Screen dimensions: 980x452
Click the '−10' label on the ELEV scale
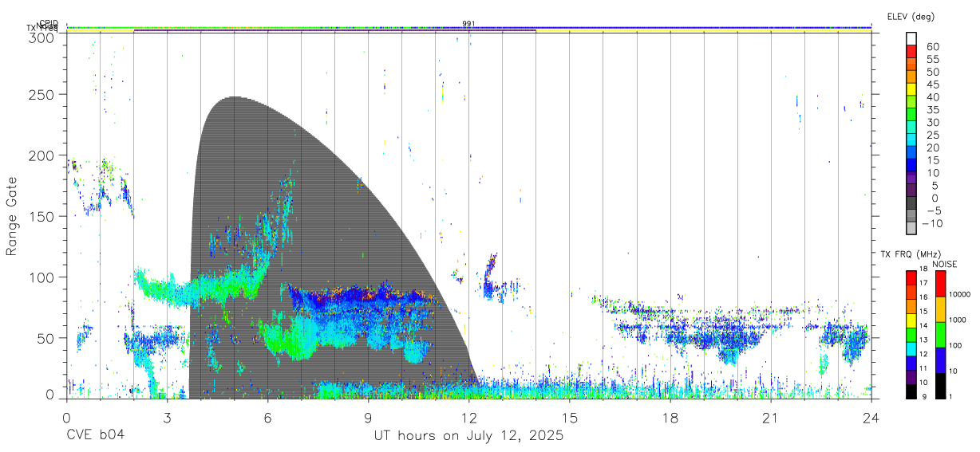(933, 223)
